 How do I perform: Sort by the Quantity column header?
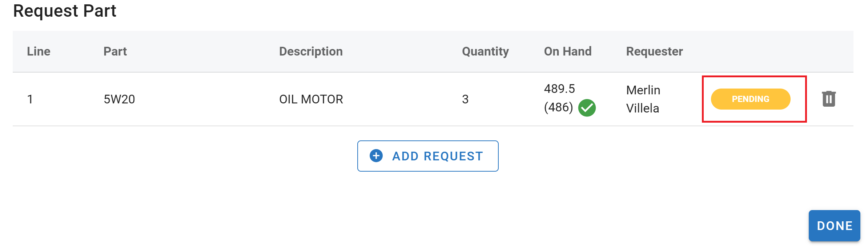485,51
